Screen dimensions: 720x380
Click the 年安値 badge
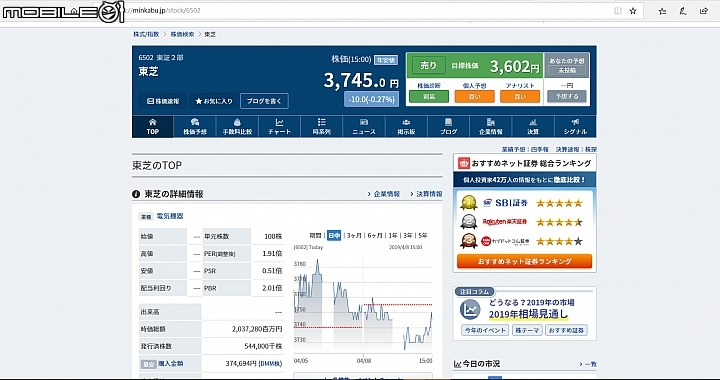click(x=386, y=60)
